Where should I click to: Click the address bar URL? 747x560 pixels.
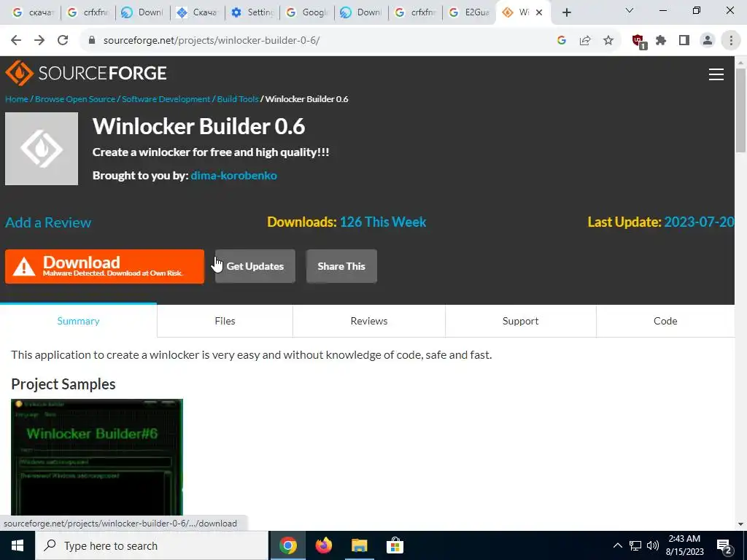212,41
